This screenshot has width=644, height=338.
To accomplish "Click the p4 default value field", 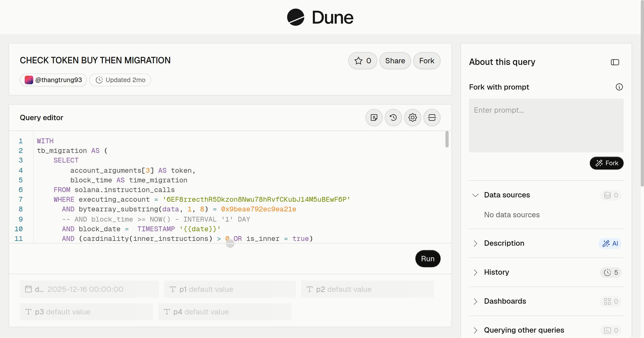I will [225, 312].
